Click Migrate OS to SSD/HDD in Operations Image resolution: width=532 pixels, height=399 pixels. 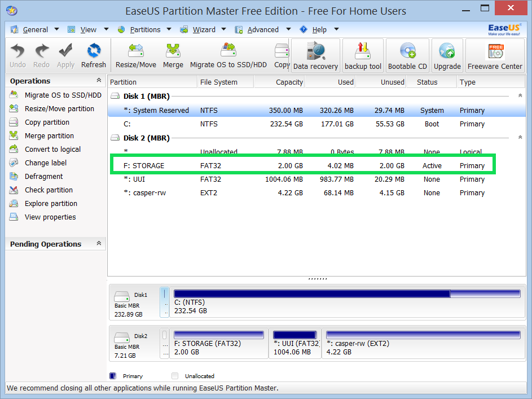click(x=56, y=95)
